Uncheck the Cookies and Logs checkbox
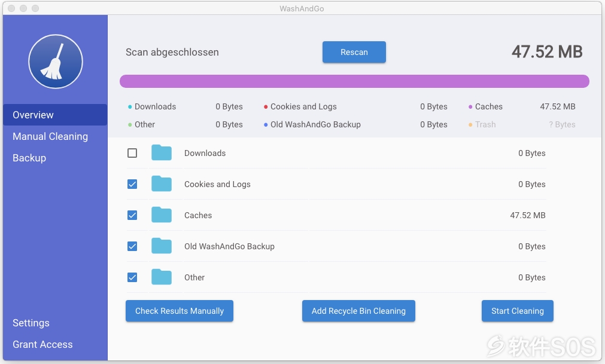Viewport: 605px width, 364px height. 132,184
